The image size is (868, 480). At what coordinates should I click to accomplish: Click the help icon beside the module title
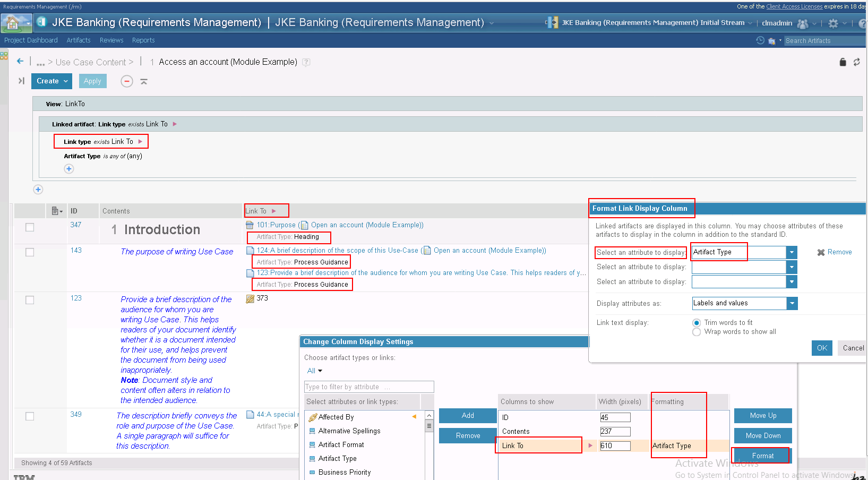click(306, 62)
